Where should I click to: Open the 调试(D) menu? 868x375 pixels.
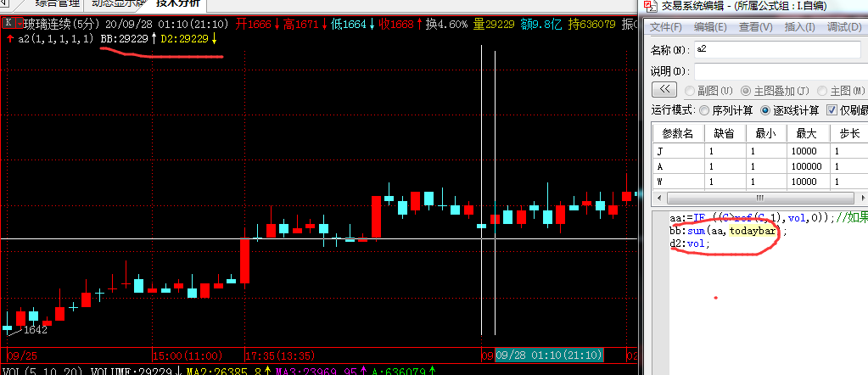coord(845,26)
